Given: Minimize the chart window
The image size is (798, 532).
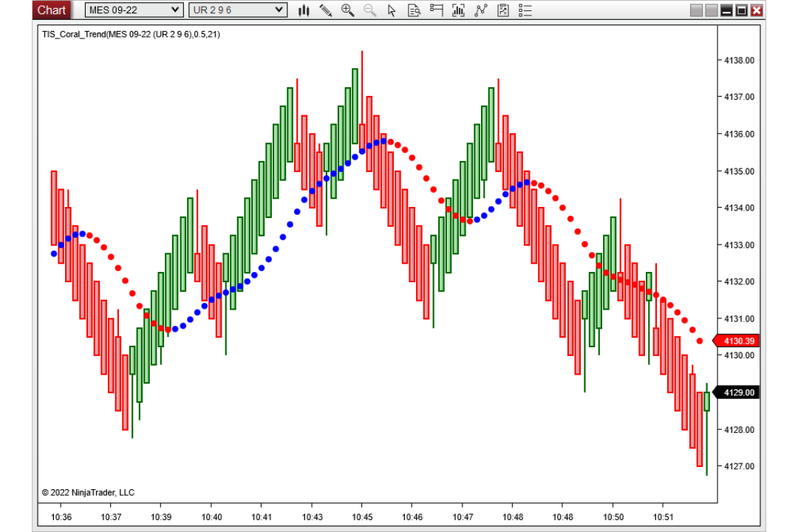Looking at the screenshot, I should click(x=727, y=10).
